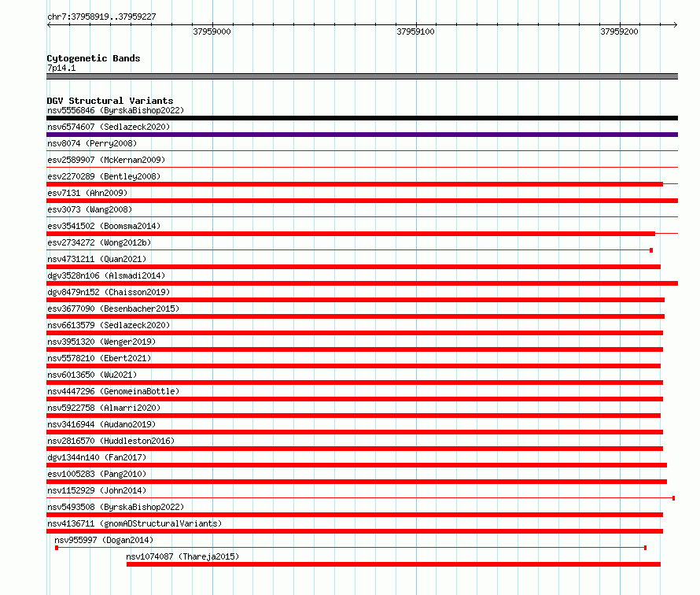Open the esv3073 (Wang2008) variant label
The width and height of the screenshot is (700, 595).
(90, 209)
